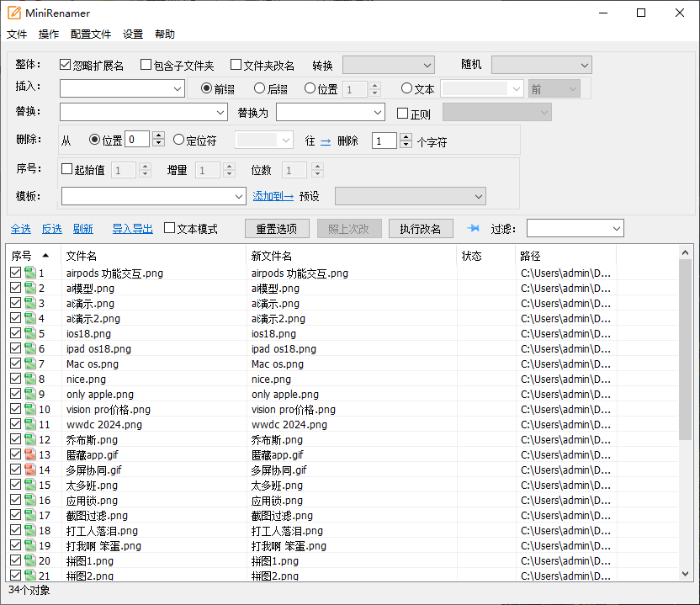Image resolution: width=700 pixels, height=605 pixels.
Task: Open the 设置 menu
Action: coord(132,34)
